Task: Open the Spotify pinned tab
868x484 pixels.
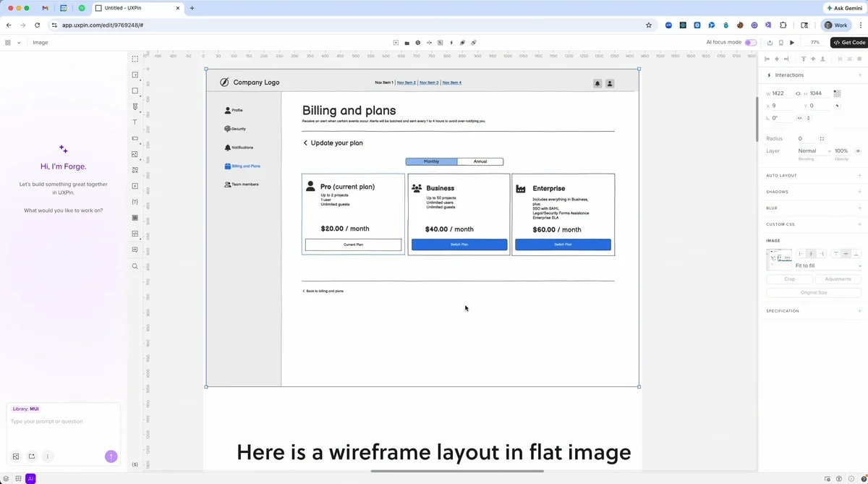Action: click(81, 8)
